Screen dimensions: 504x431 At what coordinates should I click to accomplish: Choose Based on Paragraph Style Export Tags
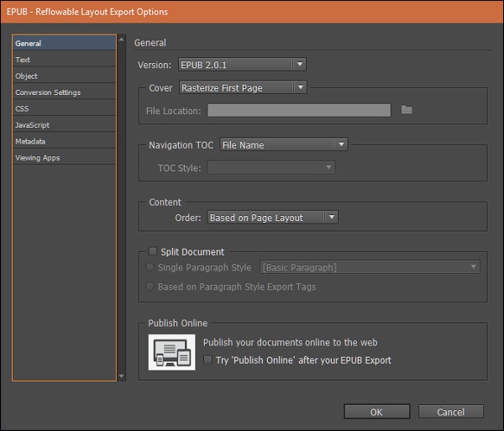[x=150, y=286]
